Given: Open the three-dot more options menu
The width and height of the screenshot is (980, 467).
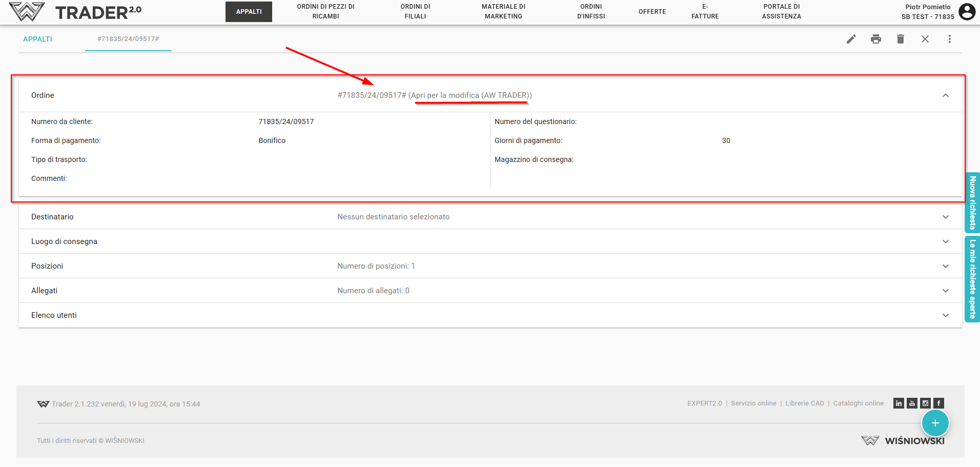Looking at the screenshot, I should click(949, 39).
